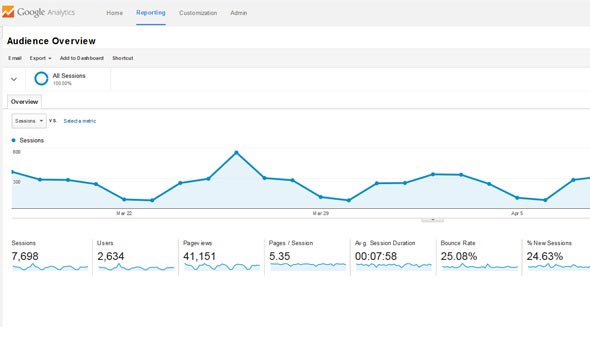
Task: Click the Avg. Session Duration 00:07:58 value
Action: tap(376, 256)
